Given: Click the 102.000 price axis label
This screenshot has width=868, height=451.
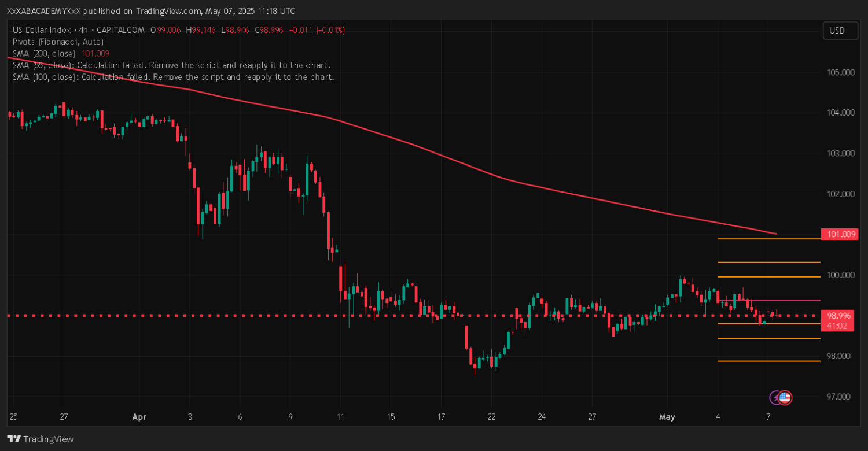Looking at the screenshot, I should click(x=841, y=194).
